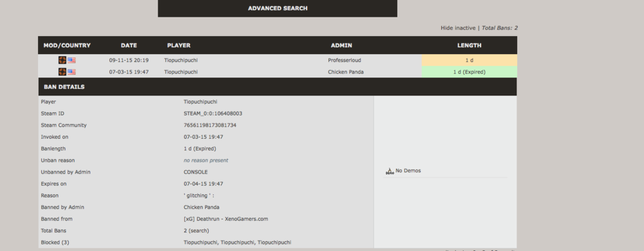644x251 pixels.
Task: Click the orange 1 d length cell
Action: pyautogui.click(x=469, y=60)
